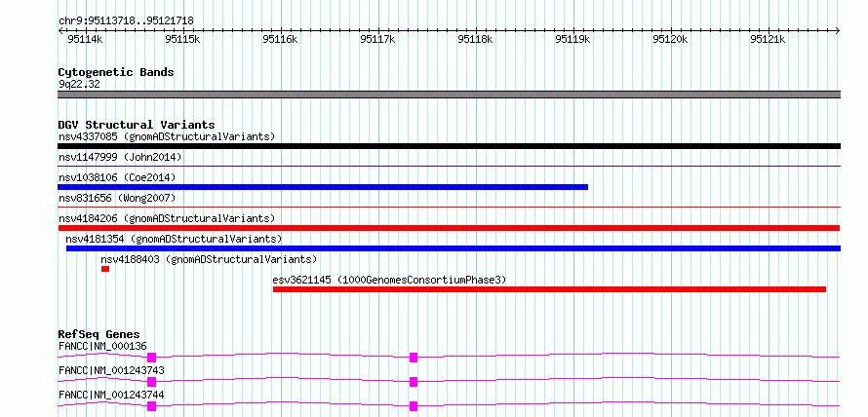868x417 pixels.
Task: Click the second exon block of FANCC|NM_001243744
Action: tap(414, 406)
